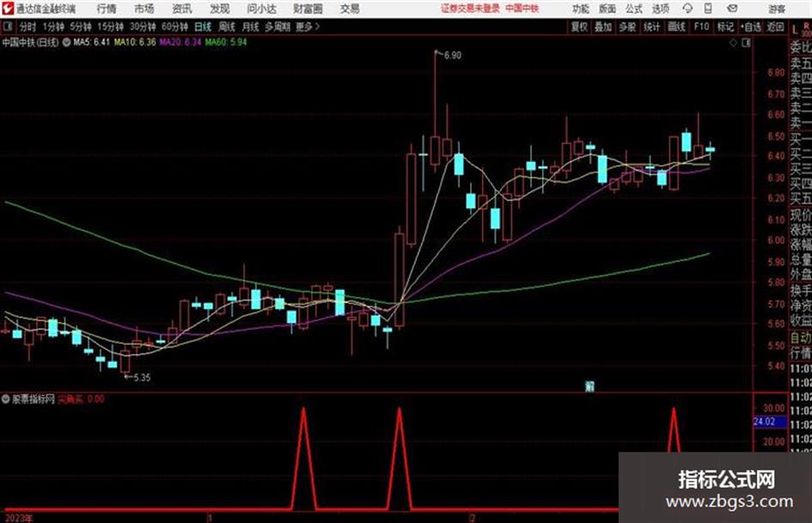Screen dimensions: 812x523
Task: Click the 游客 user account label
Action: pyautogui.click(x=776, y=9)
